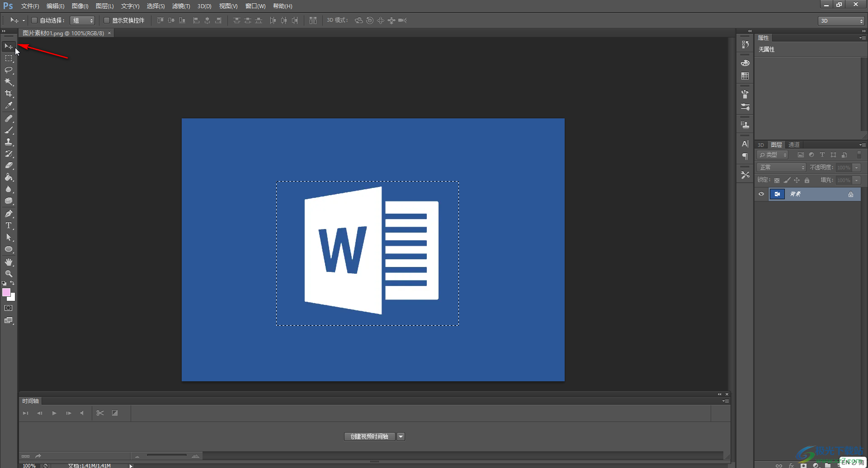Choose the Healing Brush tool
Image resolution: width=868 pixels, height=468 pixels.
[9, 118]
